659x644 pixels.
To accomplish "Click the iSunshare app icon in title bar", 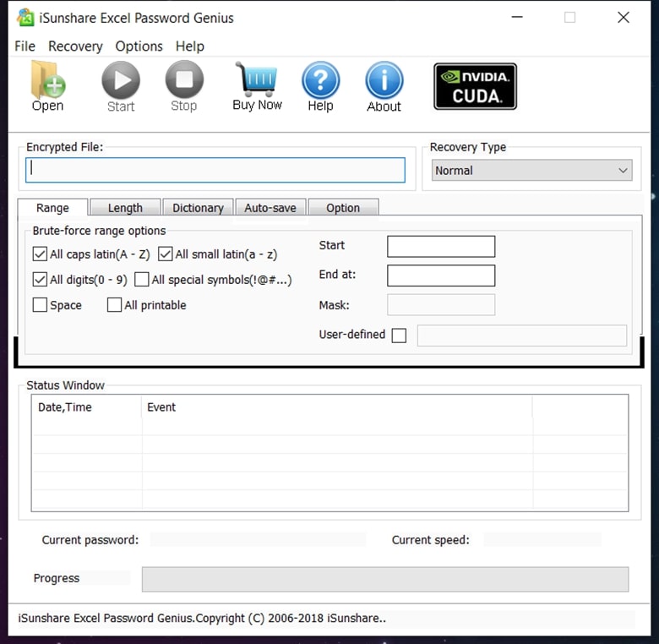I will point(25,18).
